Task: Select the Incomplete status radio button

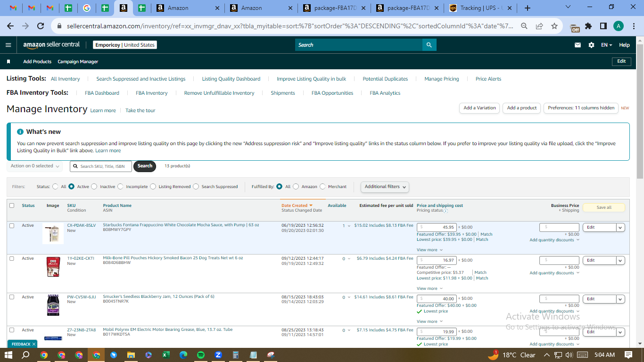Action: click(120, 187)
